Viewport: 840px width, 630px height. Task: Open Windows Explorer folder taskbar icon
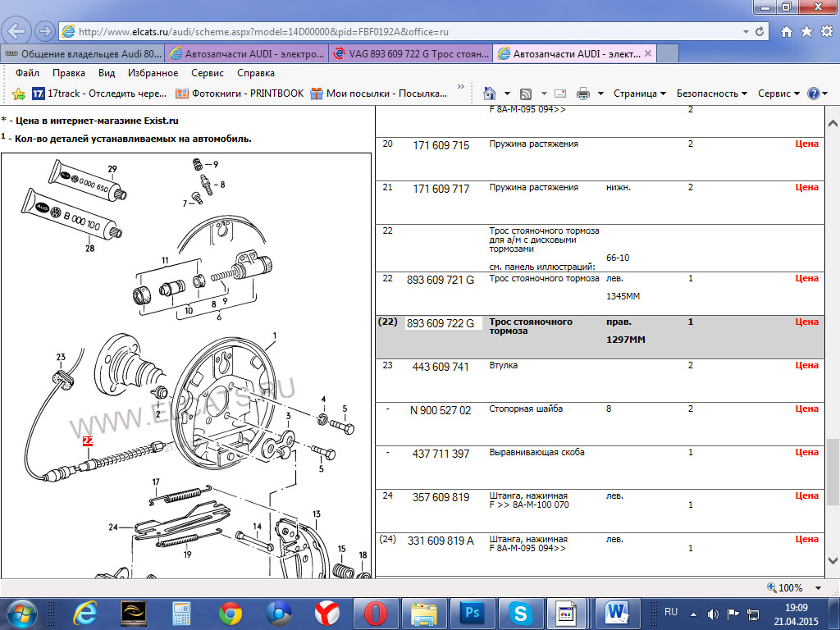click(424, 614)
